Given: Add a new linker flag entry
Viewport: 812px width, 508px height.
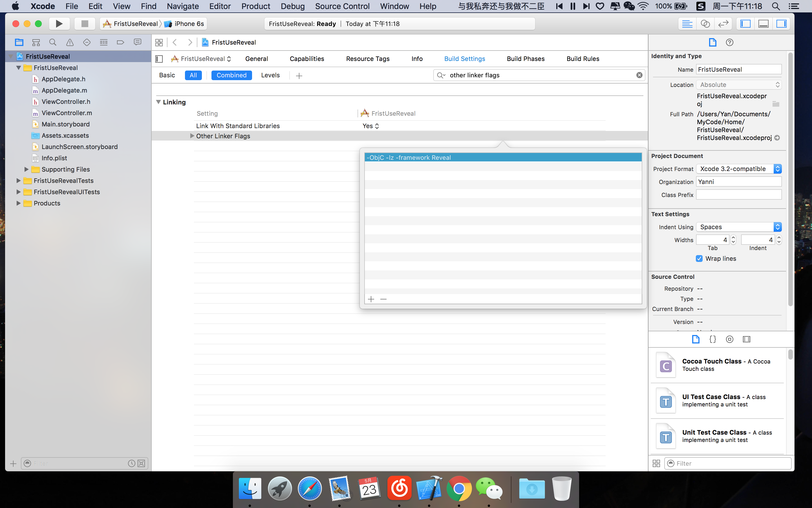Looking at the screenshot, I should (x=371, y=299).
